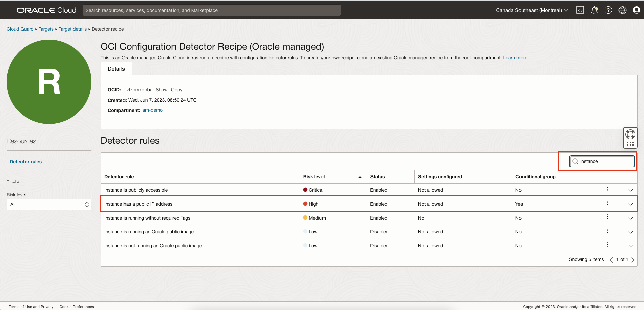Expand the Instance is running without required Tags row

(631, 218)
